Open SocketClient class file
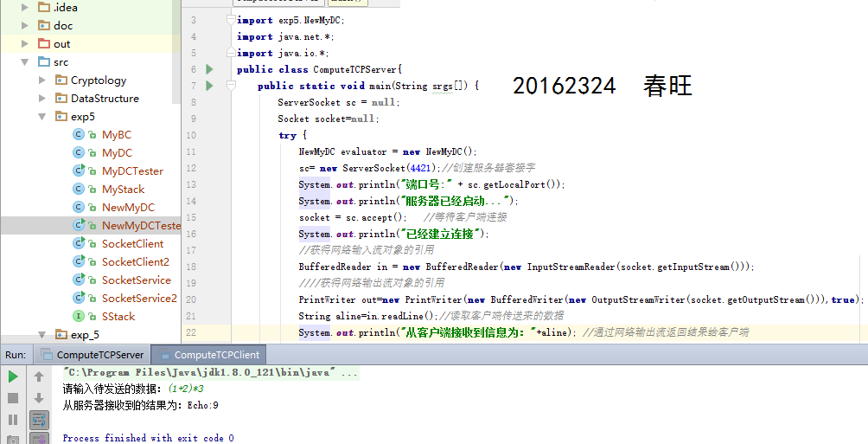 132,244
